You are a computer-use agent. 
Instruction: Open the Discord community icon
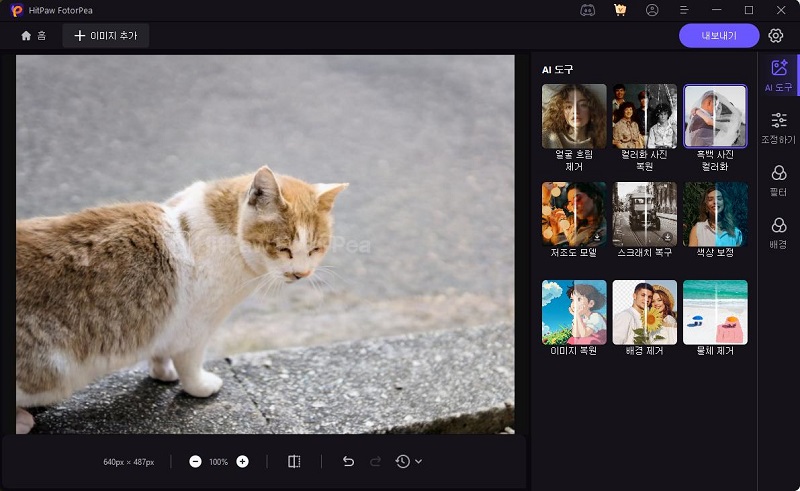click(587, 10)
